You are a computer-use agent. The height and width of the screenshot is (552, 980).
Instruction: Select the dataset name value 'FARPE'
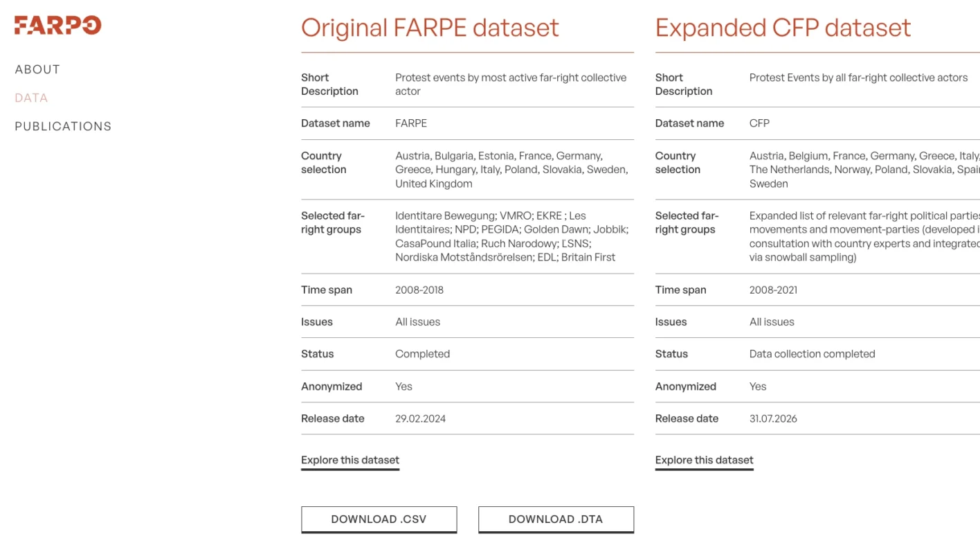411,123
